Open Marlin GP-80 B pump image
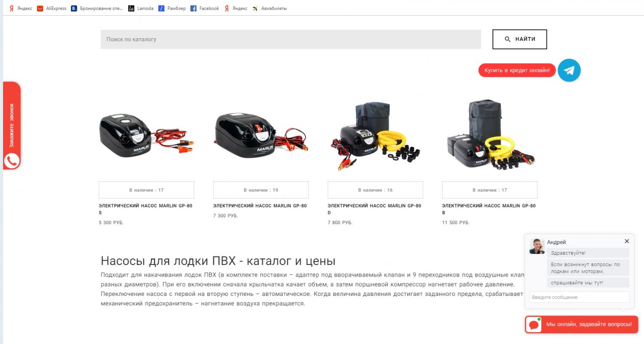The image size is (644, 344). 490,134
